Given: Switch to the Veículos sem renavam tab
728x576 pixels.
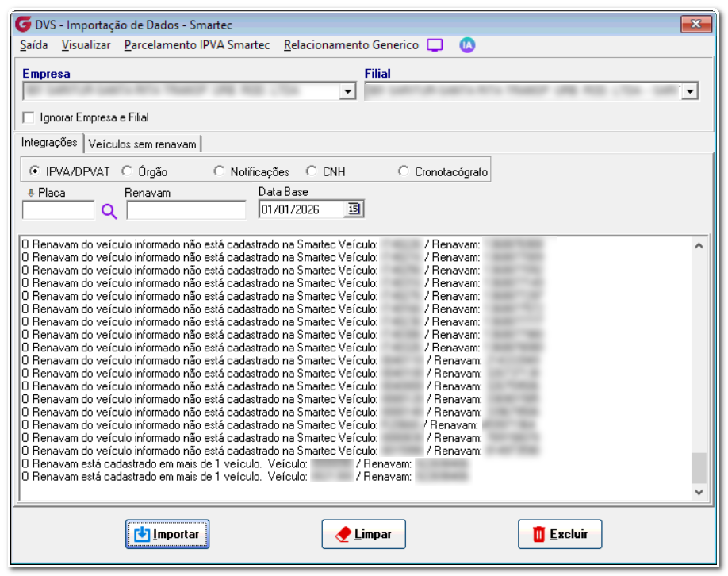Looking at the screenshot, I should 142,144.
